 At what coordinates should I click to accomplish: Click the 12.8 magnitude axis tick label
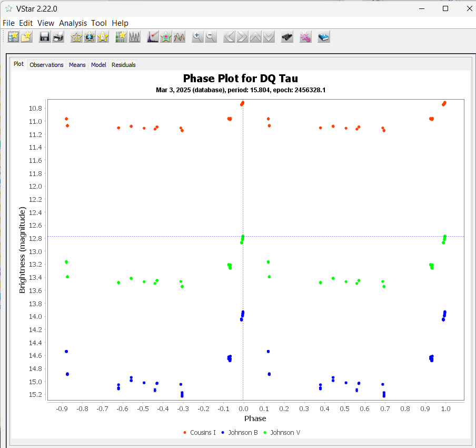(35, 239)
